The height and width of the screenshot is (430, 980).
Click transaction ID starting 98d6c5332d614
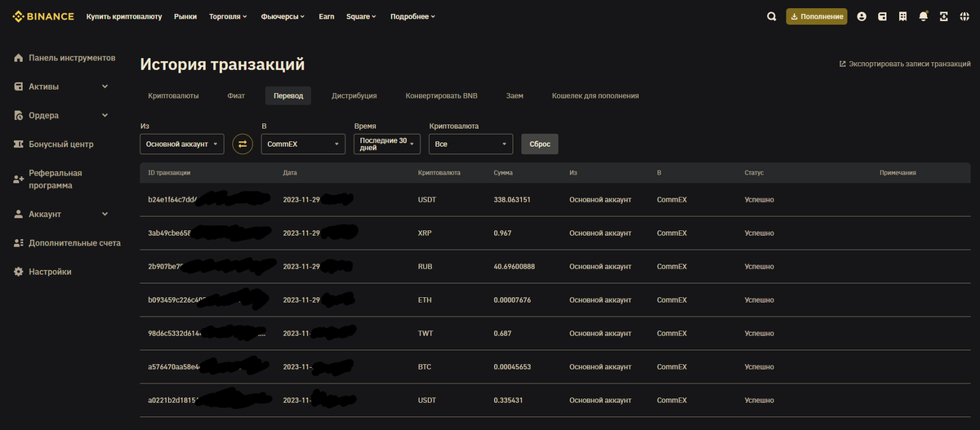[175, 333]
